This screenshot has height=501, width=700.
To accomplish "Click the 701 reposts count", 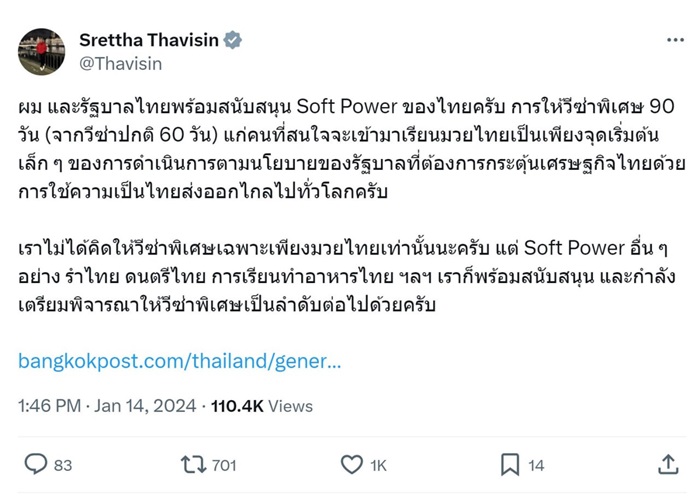I will click(x=224, y=465).
